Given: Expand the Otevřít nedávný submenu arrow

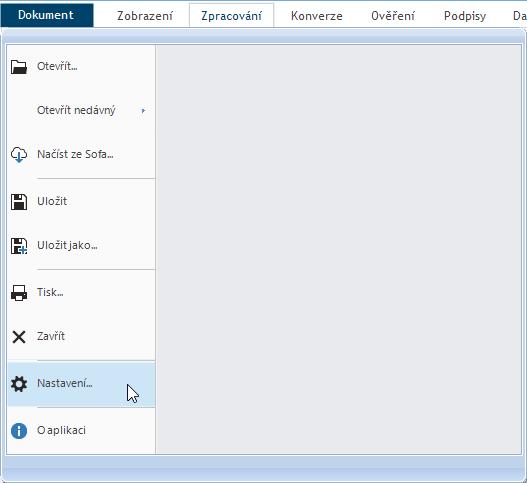Looking at the screenshot, I should point(144,110).
